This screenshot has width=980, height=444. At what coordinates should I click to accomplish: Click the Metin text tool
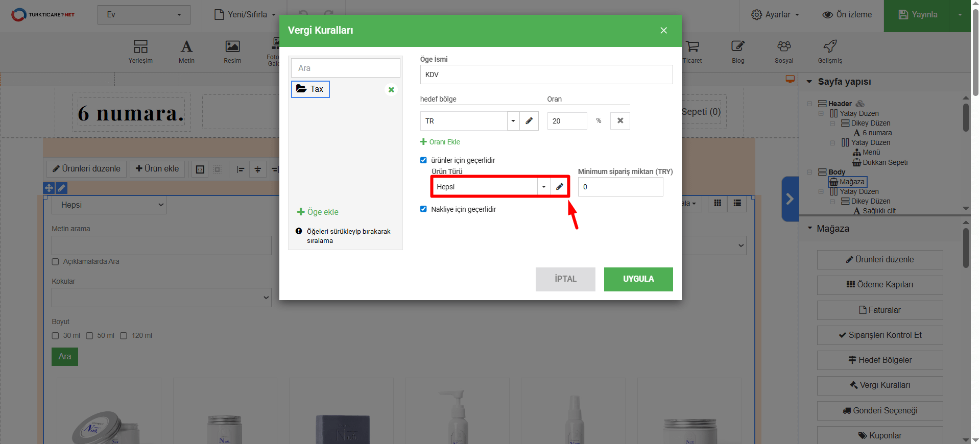tap(186, 51)
